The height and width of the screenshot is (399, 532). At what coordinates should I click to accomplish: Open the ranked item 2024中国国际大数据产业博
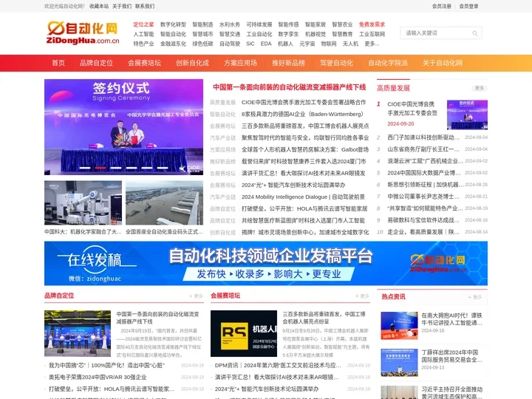[x=424, y=173]
